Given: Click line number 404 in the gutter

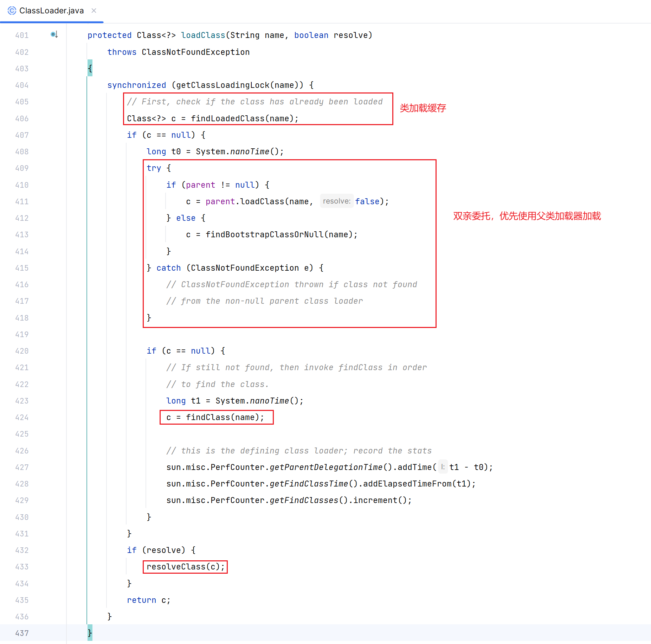Looking at the screenshot, I should pyautogui.click(x=22, y=85).
